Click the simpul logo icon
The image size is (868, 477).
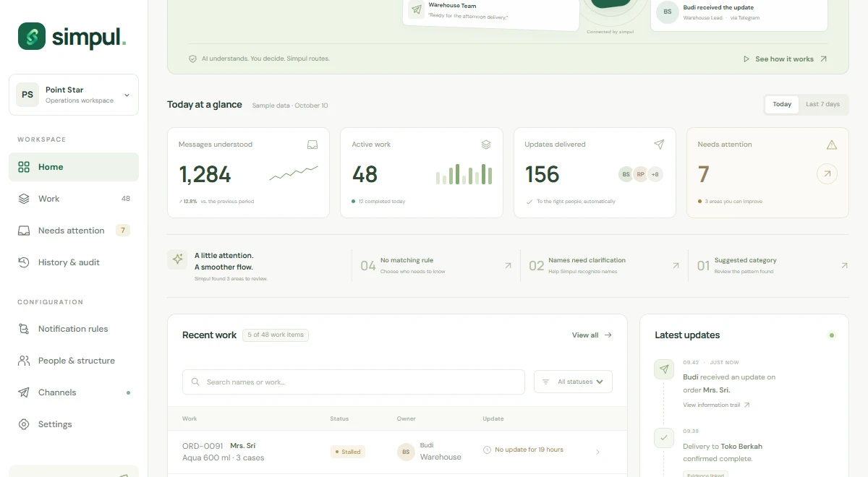click(x=32, y=36)
